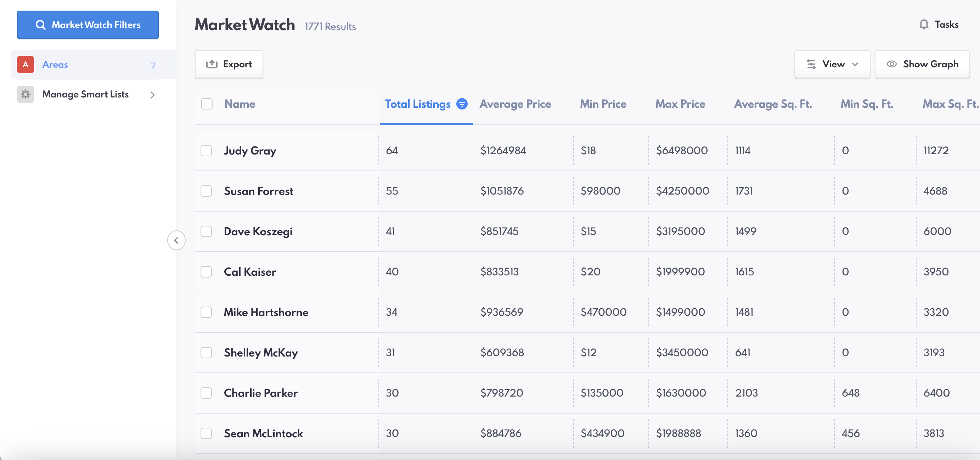Screen dimensions: 980x460
Task: Sort by the Average Price column
Action: 515,104
